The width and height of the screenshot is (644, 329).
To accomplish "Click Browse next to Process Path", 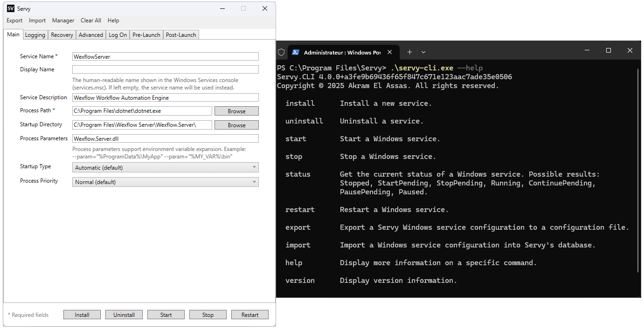I will click(x=236, y=111).
